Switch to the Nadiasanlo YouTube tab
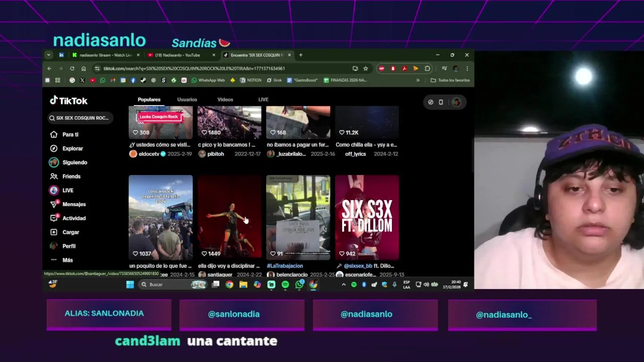 [178, 55]
